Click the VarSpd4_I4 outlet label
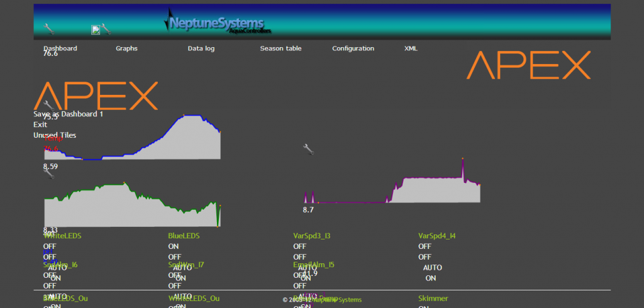644x308 pixels. [x=437, y=236]
